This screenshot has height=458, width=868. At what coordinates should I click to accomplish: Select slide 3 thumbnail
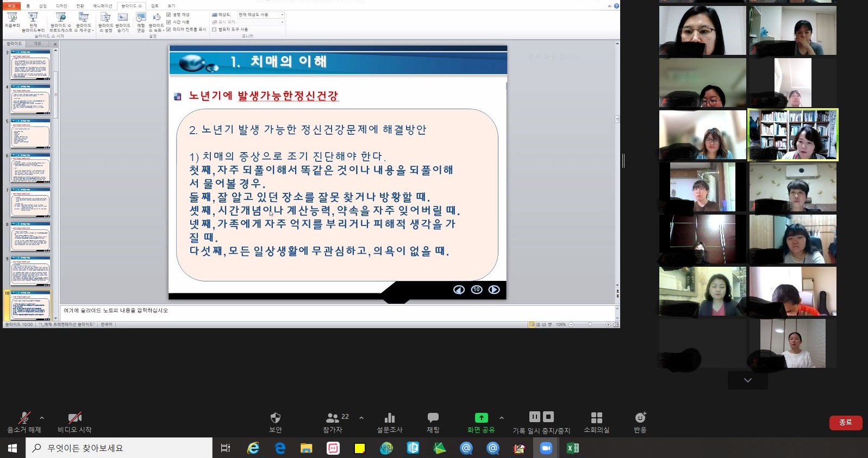(30, 65)
